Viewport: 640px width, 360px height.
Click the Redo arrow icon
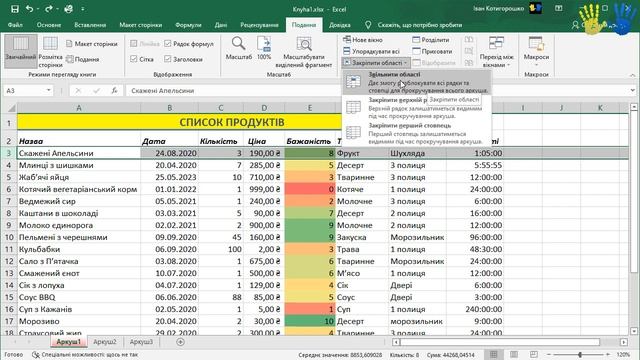[x=49, y=9]
